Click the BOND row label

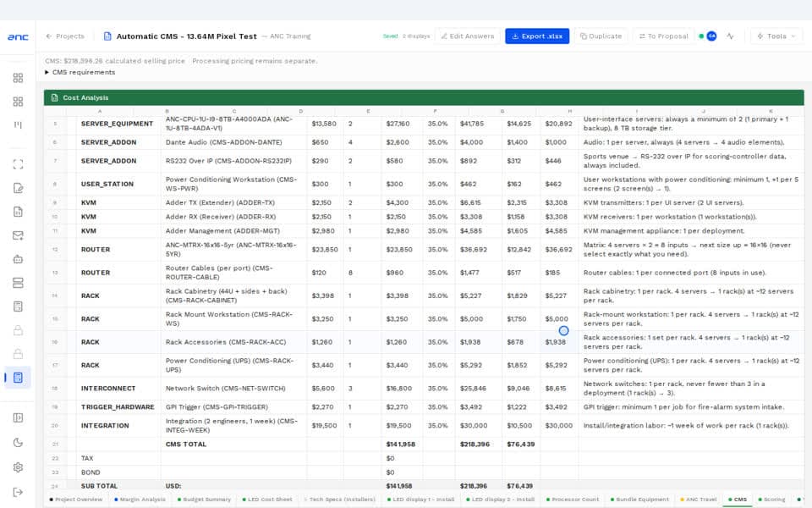pos(118,472)
